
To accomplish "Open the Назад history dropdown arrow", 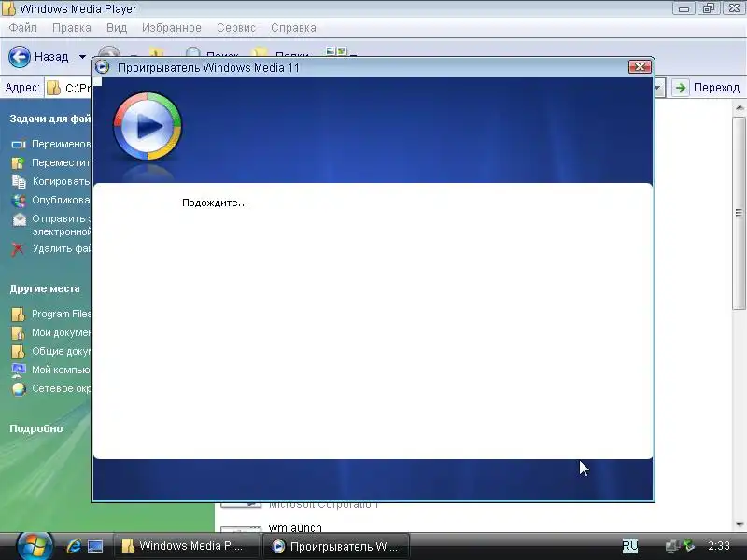I will point(82,57).
